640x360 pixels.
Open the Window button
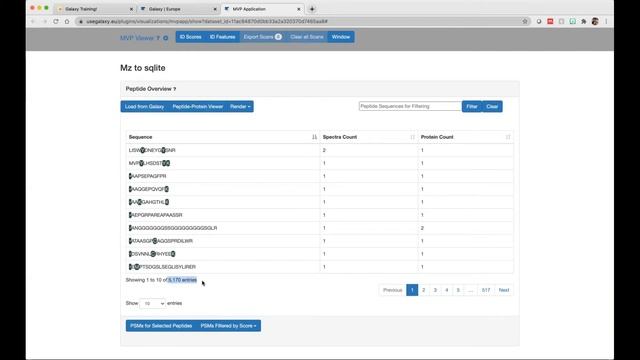pyautogui.click(x=341, y=37)
